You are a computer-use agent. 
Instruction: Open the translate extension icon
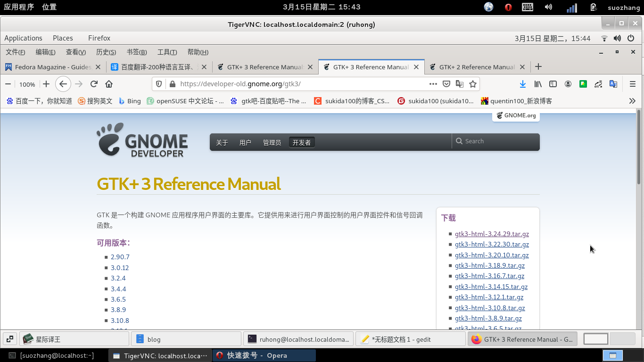613,83
